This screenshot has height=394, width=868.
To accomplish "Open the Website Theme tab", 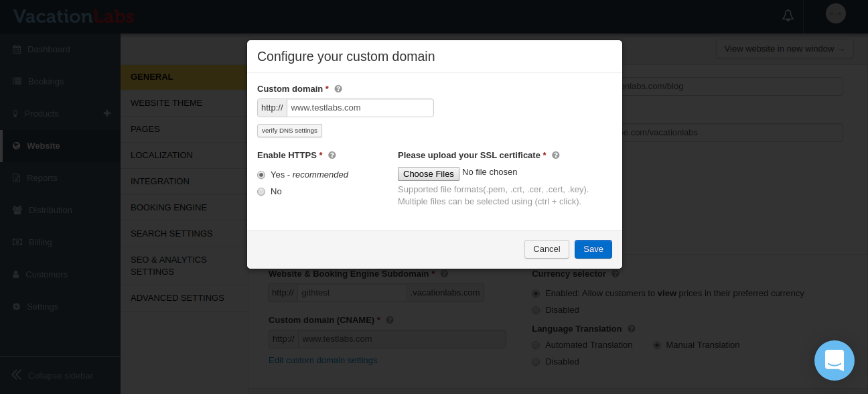I will (167, 103).
